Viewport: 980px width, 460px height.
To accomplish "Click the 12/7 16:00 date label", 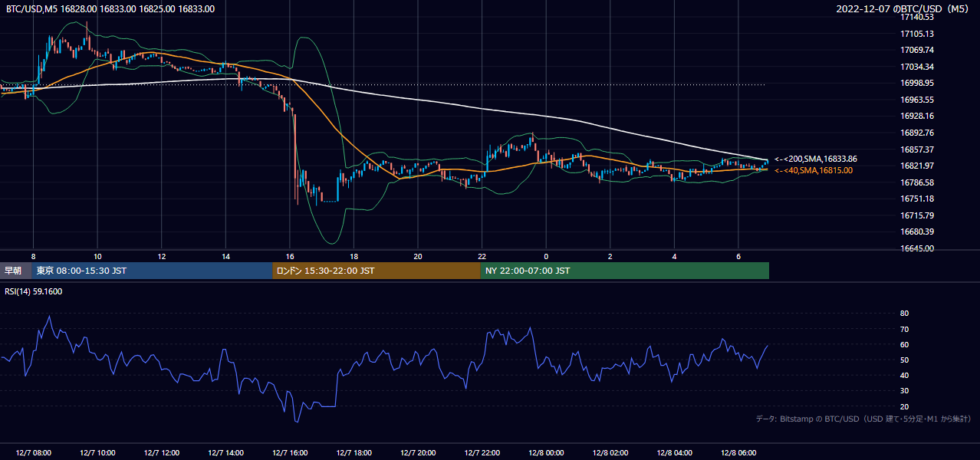I will point(289,452).
